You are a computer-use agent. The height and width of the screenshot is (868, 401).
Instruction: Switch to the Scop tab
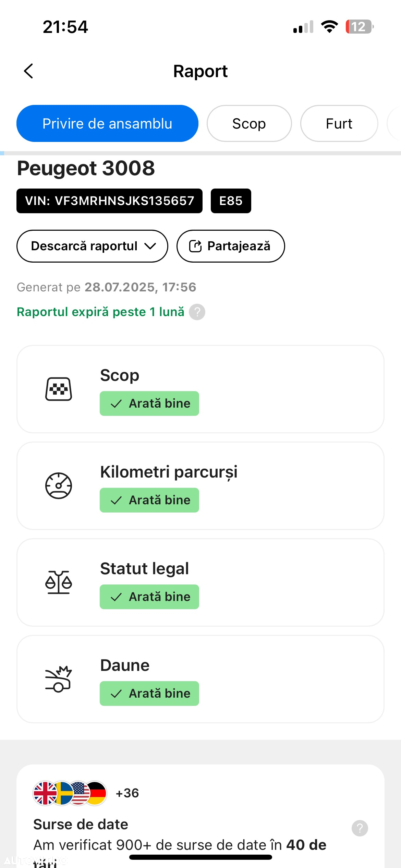(249, 123)
